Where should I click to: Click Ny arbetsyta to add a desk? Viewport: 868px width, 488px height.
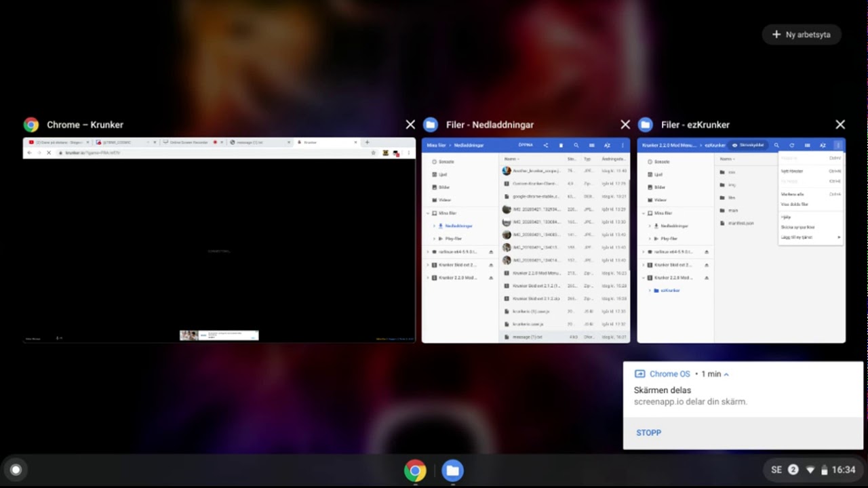pyautogui.click(x=802, y=35)
